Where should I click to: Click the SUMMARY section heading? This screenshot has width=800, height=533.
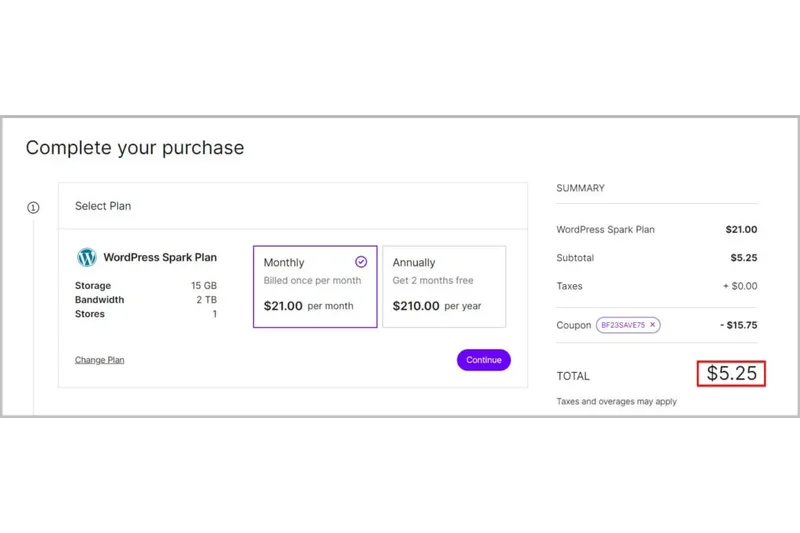580,188
